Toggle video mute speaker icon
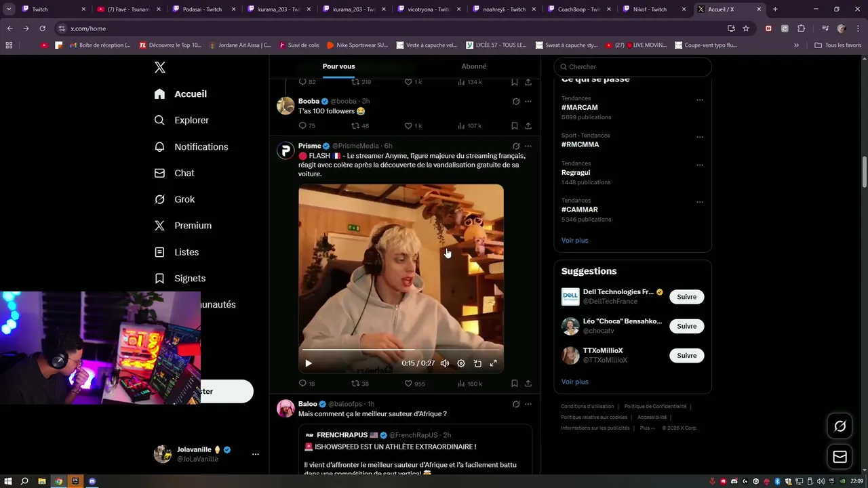 [x=445, y=363]
